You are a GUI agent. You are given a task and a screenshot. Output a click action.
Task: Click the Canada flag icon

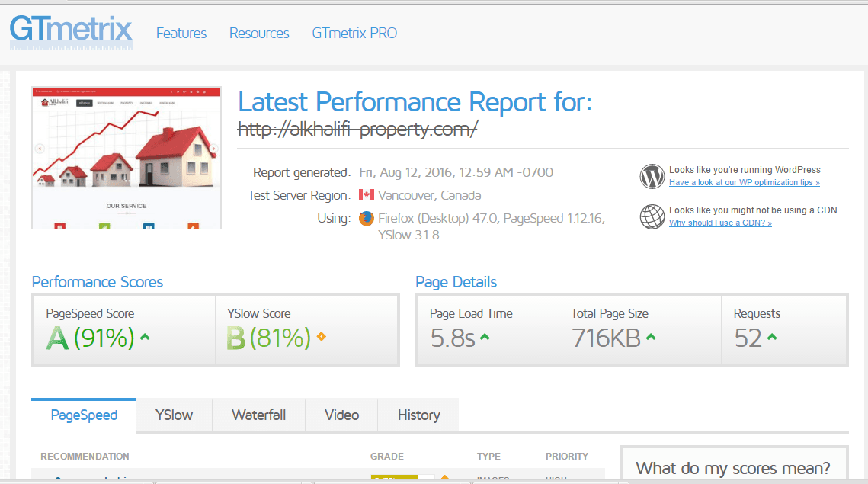pyautogui.click(x=367, y=195)
